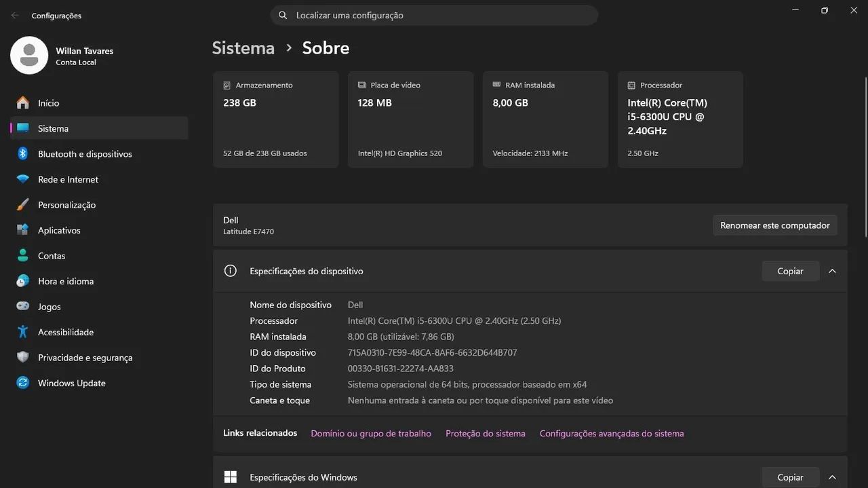868x488 pixels.
Task: Open Domínio ou grupo de trabalho link
Action: coord(371,434)
